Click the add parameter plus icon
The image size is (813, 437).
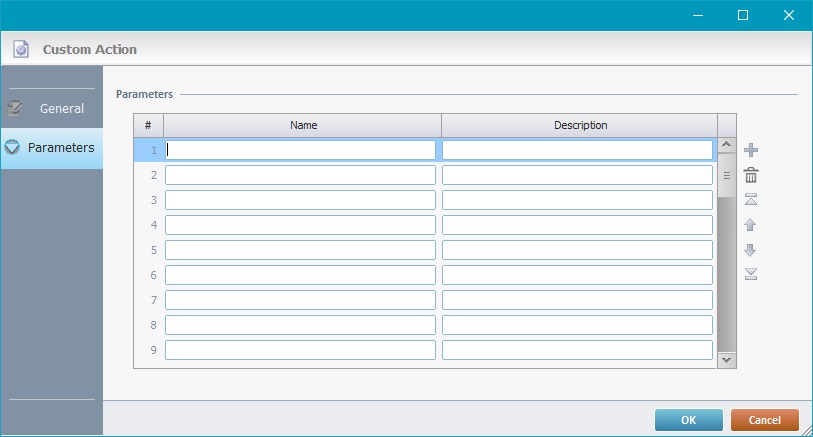751,150
